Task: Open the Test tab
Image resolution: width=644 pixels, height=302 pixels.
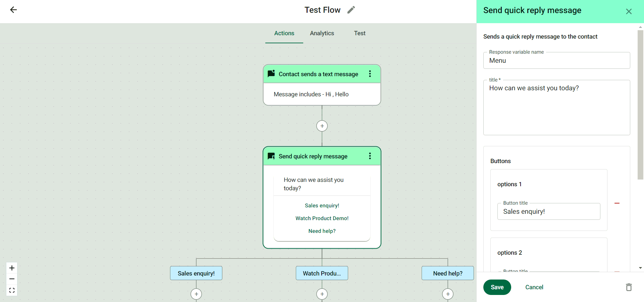Action: [x=360, y=33]
